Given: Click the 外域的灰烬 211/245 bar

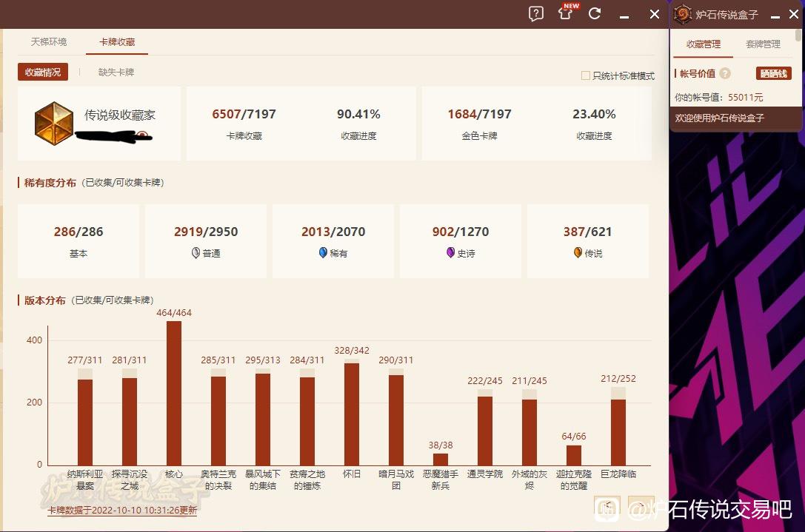Looking at the screenshot, I should pyautogui.click(x=530, y=432).
